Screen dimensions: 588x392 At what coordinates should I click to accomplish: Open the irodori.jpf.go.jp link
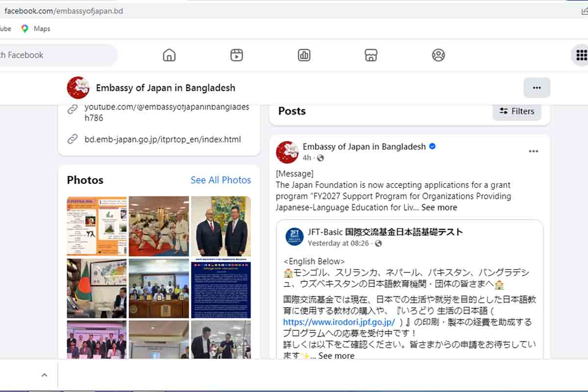pos(339,322)
